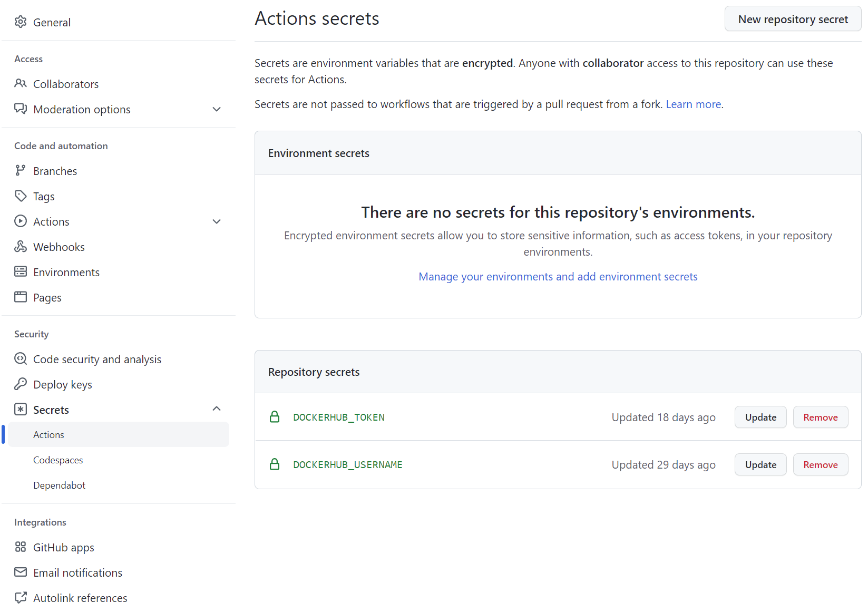868x612 pixels.
Task: Create a New repository secret
Action: click(x=793, y=20)
